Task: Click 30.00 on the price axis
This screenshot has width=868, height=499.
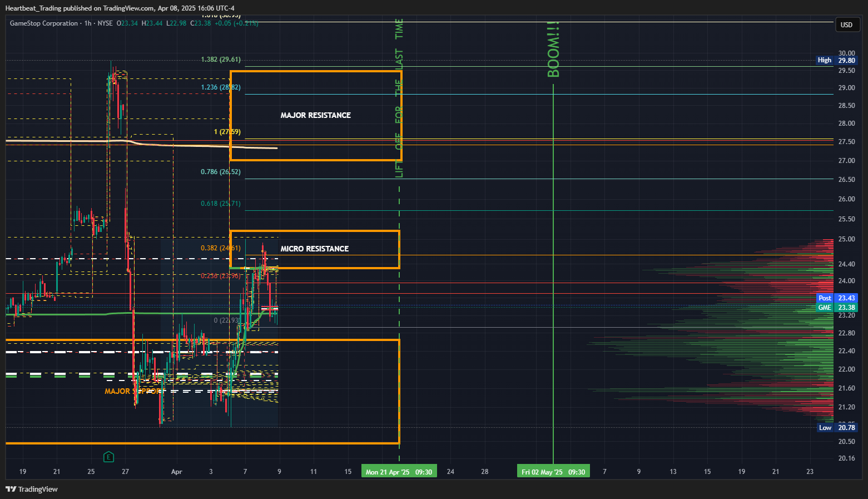Action: tap(846, 53)
